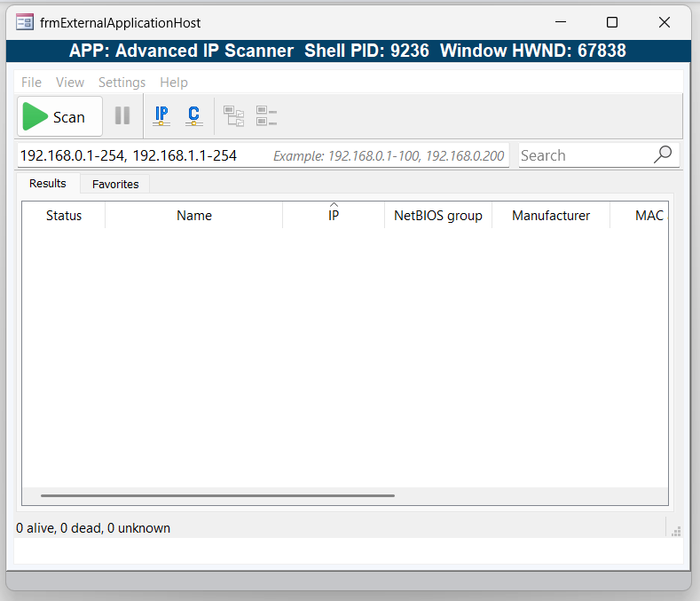The width and height of the screenshot is (700, 601).
Task: Click the horizontal scrollbar in results list
Action: point(217,495)
